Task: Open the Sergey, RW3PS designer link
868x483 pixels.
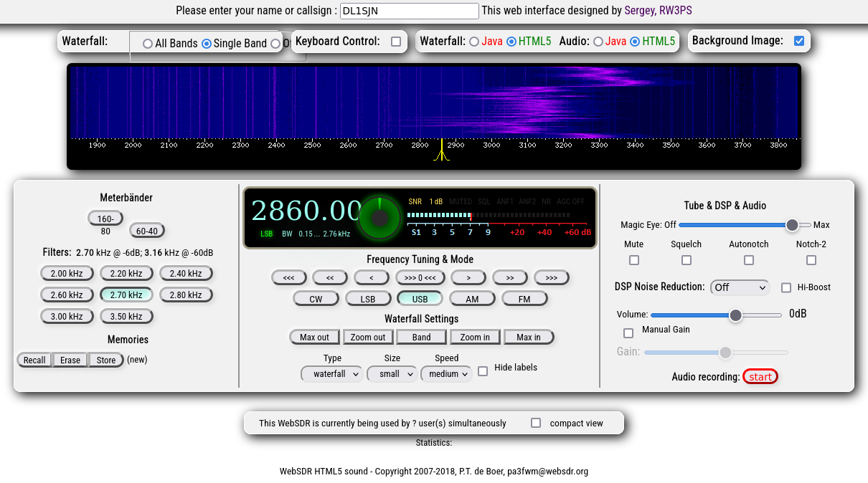Action: click(x=658, y=11)
